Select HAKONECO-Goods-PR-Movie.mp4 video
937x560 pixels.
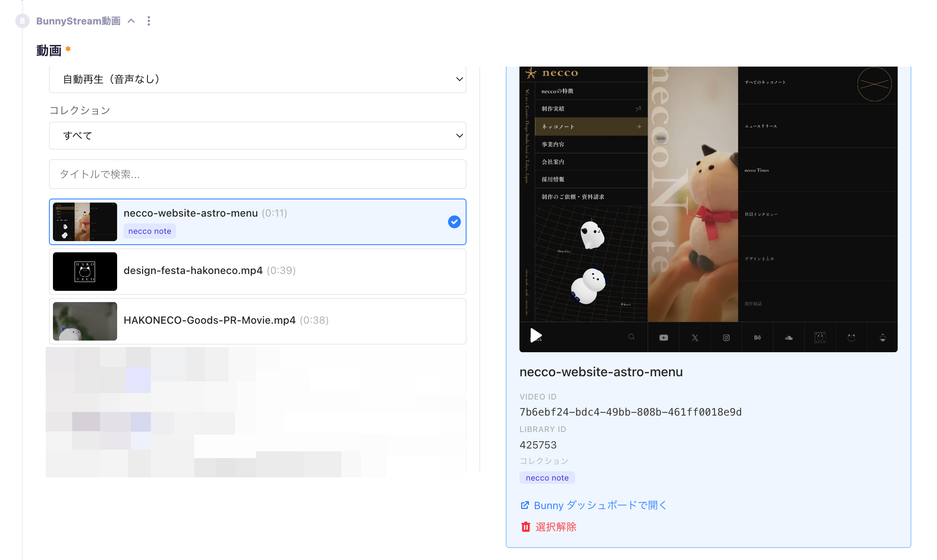tap(258, 321)
